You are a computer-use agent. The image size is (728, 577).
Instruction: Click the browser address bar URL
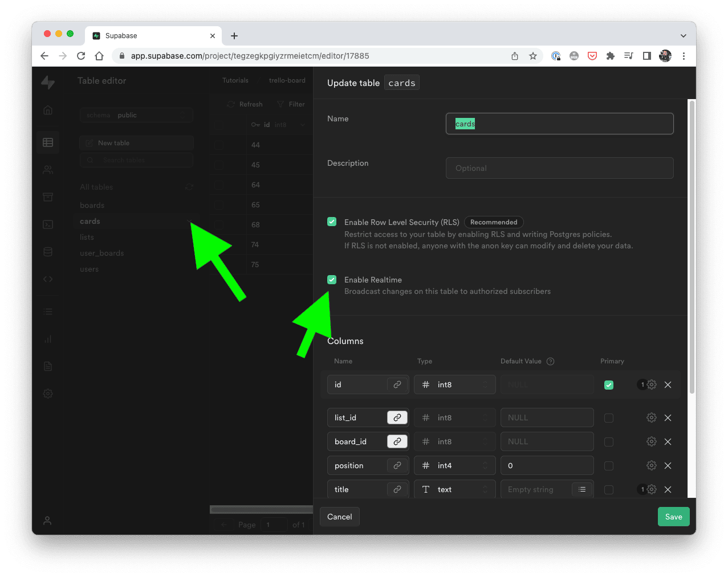[x=250, y=56]
